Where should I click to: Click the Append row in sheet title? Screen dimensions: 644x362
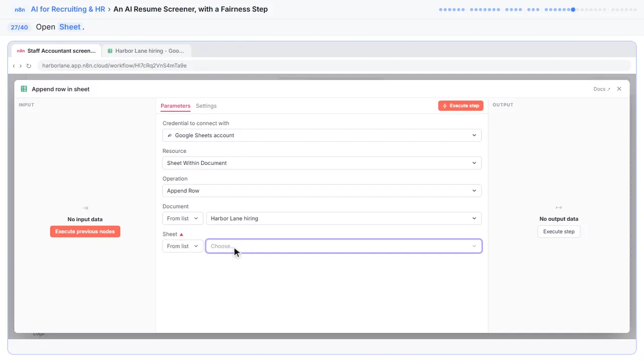click(x=61, y=89)
